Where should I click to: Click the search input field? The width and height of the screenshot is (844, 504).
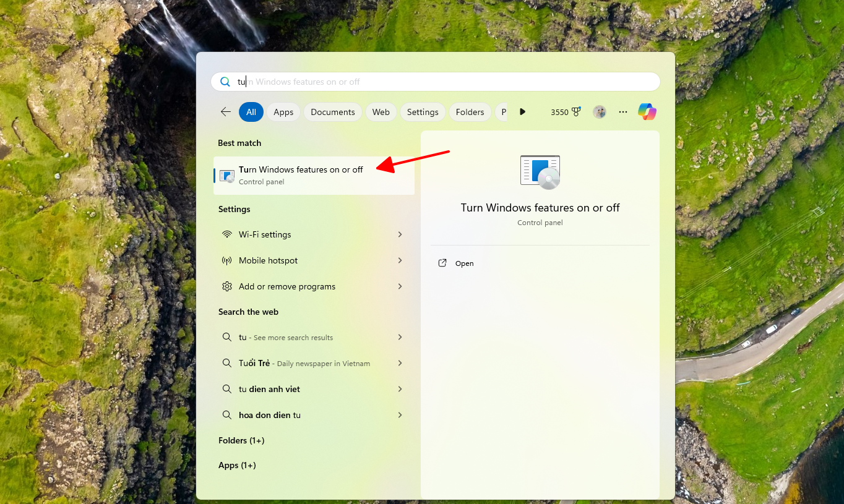click(x=436, y=82)
